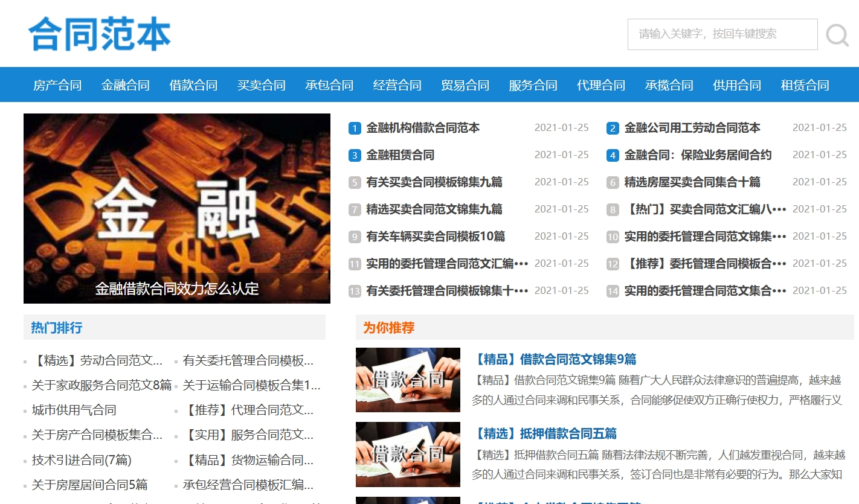Open the 经营合同 menu
Image resolution: width=859 pixels, height=504 pixels.
pyautogui.click(x=397, y=85)
